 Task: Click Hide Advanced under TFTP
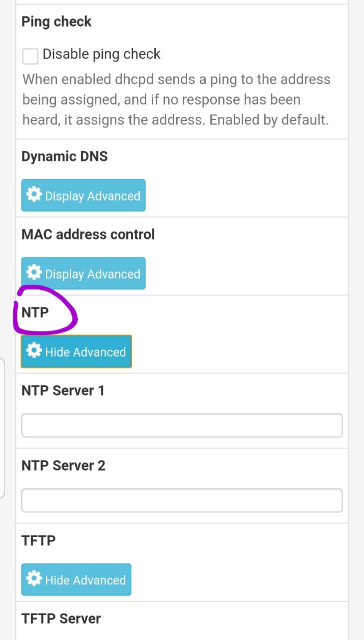76,579
